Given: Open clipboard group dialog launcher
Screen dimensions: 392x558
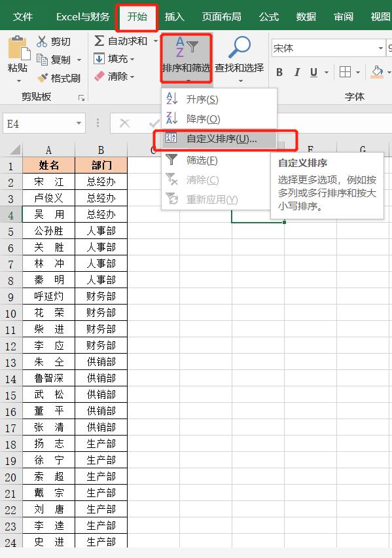Looking at the screenshot, I should (81, 98).
